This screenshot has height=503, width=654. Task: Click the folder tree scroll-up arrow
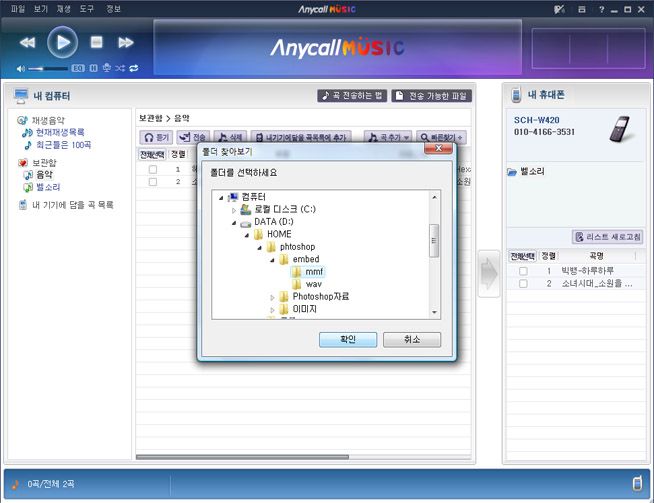(x=434, y=197)
